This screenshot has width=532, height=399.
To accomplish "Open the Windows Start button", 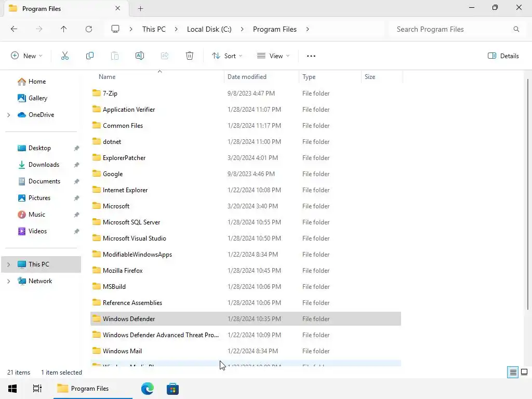I will click(x=12, y=389).
